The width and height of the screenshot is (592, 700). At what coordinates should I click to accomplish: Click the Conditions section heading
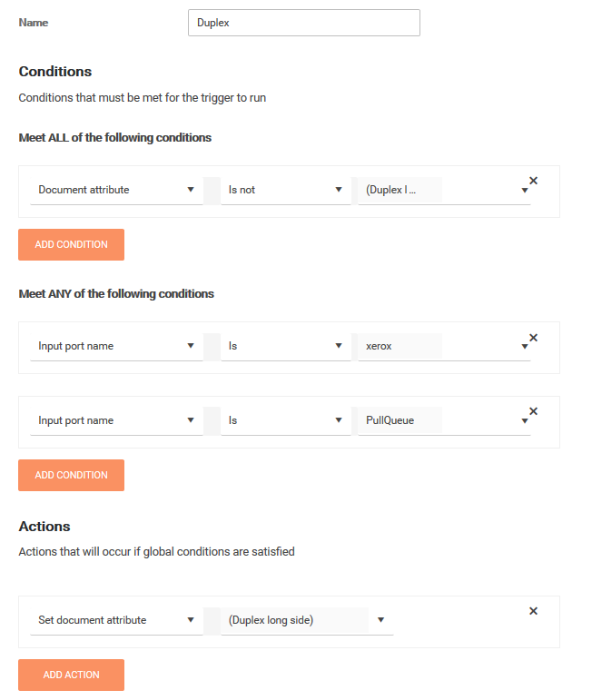(x=55, y=72)
